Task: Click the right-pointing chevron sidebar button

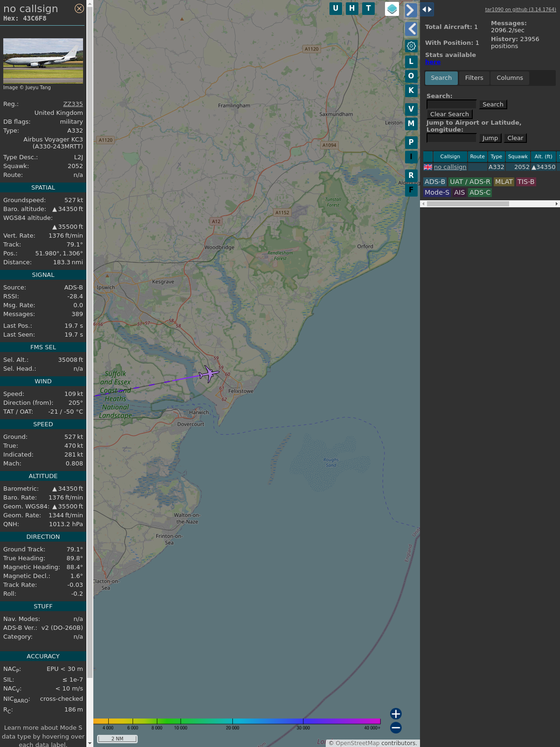Action: [x=411, y=10]
